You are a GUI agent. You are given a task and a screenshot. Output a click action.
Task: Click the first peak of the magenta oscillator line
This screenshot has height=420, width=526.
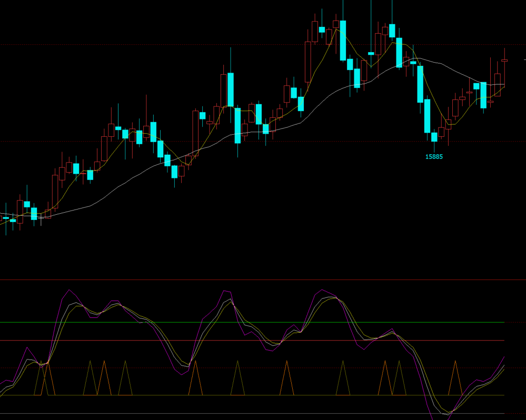pyautogui.click(x=69, y=289)
